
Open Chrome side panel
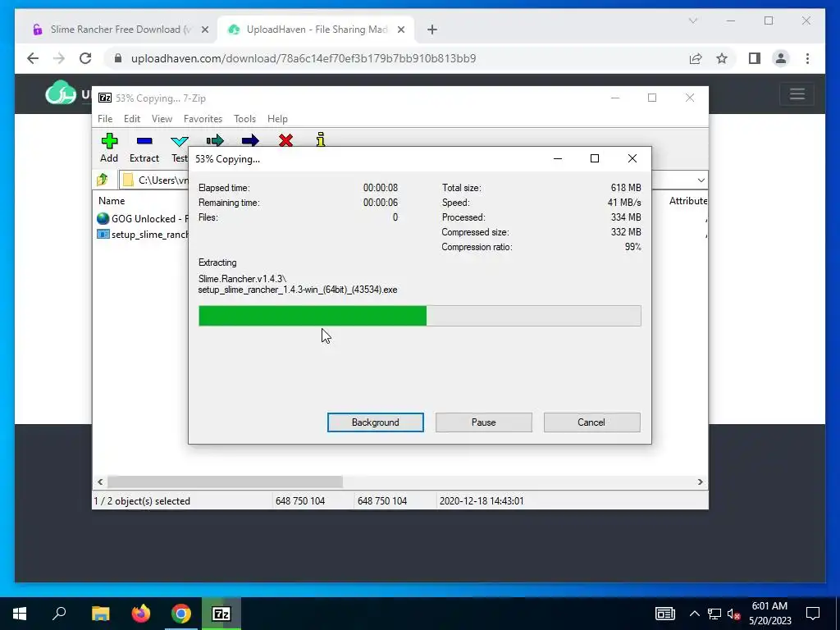click(755, 58)
